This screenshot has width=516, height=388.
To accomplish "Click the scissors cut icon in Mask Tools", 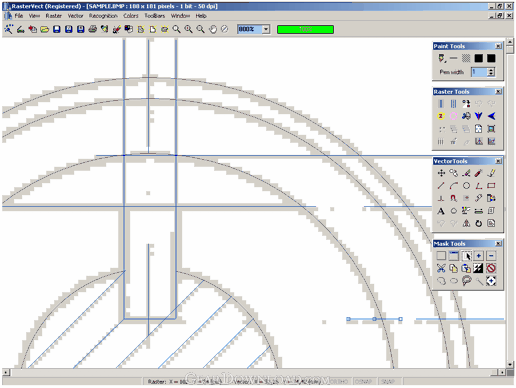I will click(x=441, y=268).
